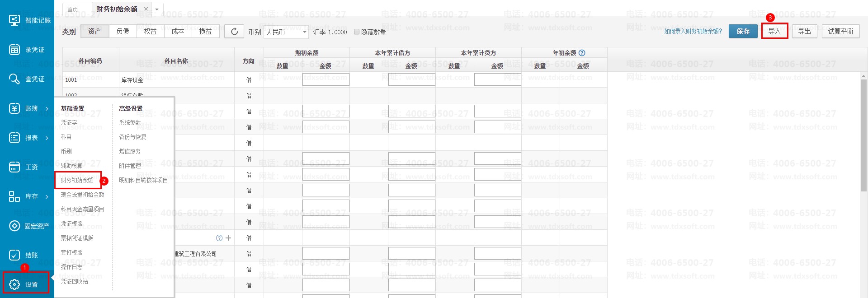
Task: Click the vertical scrollbar of the table
Action: point(863,135)
